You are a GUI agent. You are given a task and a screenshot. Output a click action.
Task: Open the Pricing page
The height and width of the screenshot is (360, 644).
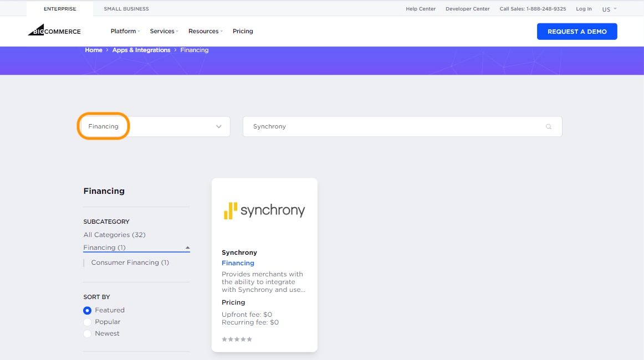click(243, 31)
